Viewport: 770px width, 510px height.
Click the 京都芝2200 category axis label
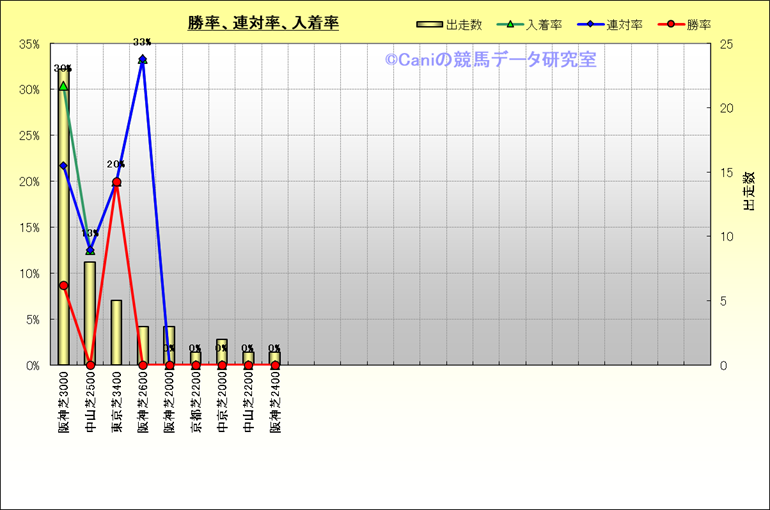point(196,403)
